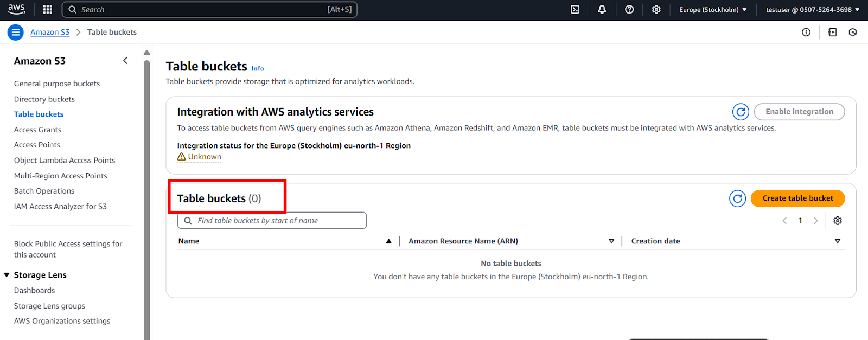
Task: Open Block Public Access settings
Action: [x=68, y=249]
